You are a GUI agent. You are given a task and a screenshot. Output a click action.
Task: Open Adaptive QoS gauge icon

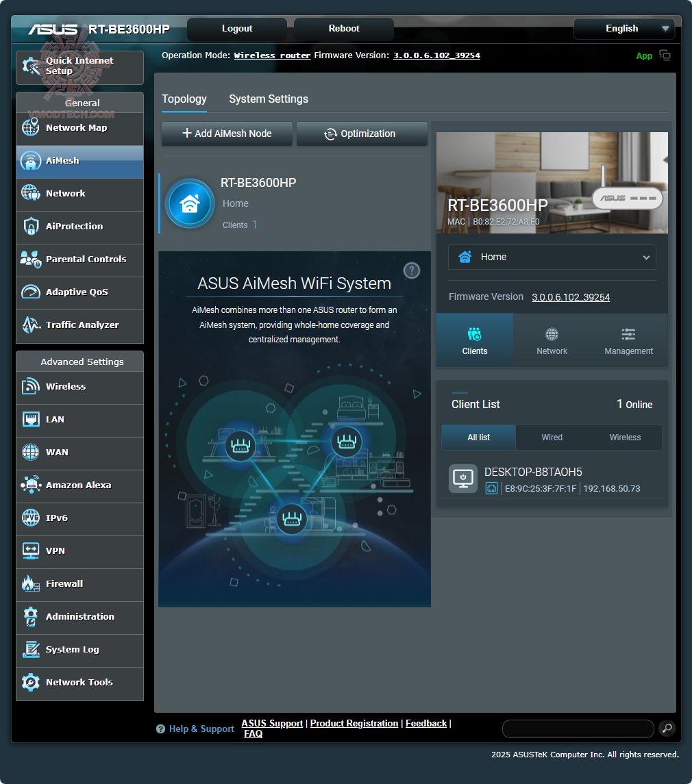pos(31,292)
